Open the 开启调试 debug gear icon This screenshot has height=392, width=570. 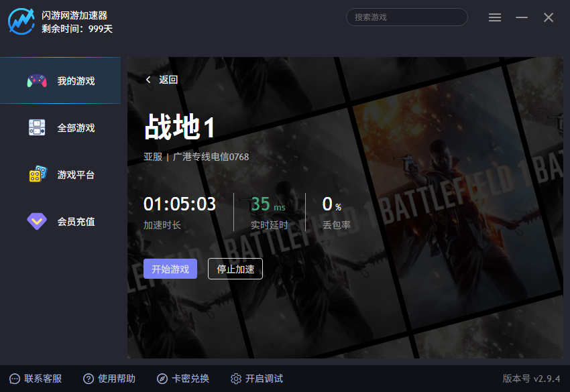point(237,379)
